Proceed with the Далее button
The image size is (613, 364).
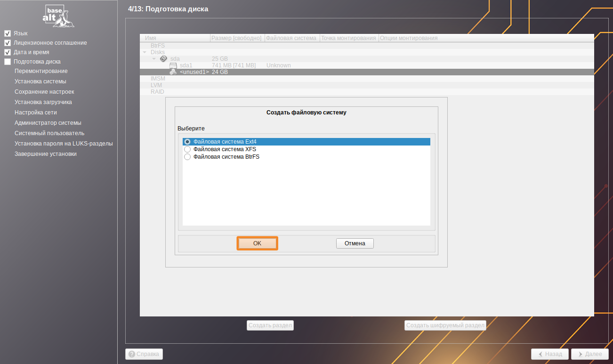pyautogui.click(x=589, y=354)
